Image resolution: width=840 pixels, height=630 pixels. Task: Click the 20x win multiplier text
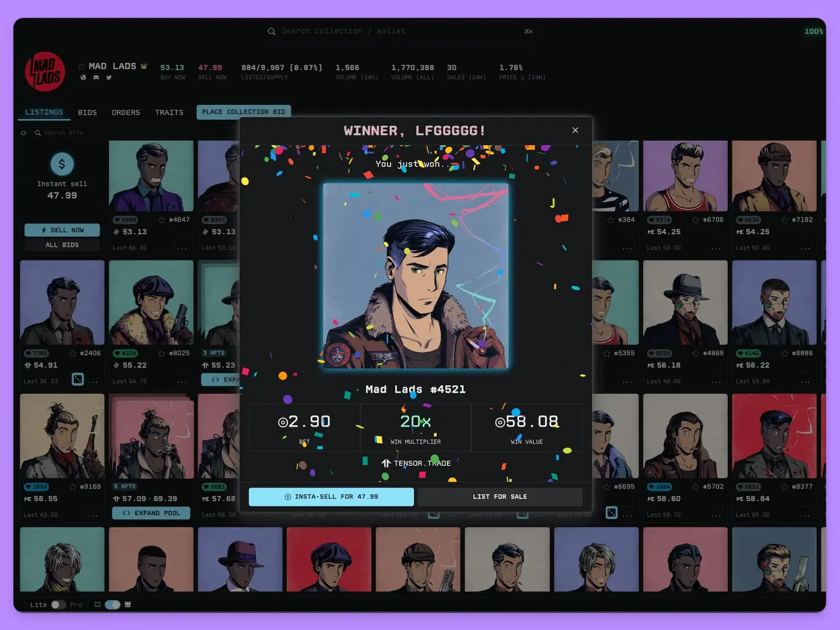(415, 421)
